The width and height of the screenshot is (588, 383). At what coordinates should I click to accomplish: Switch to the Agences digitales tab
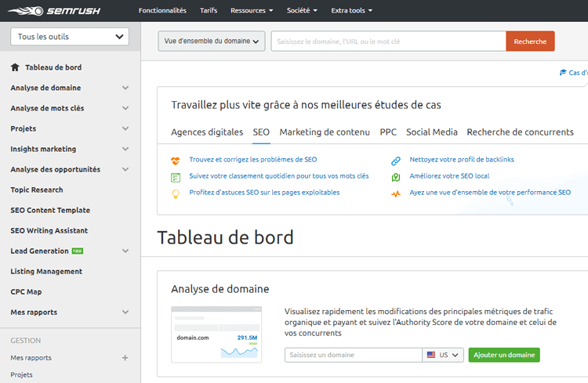[207, 132]
